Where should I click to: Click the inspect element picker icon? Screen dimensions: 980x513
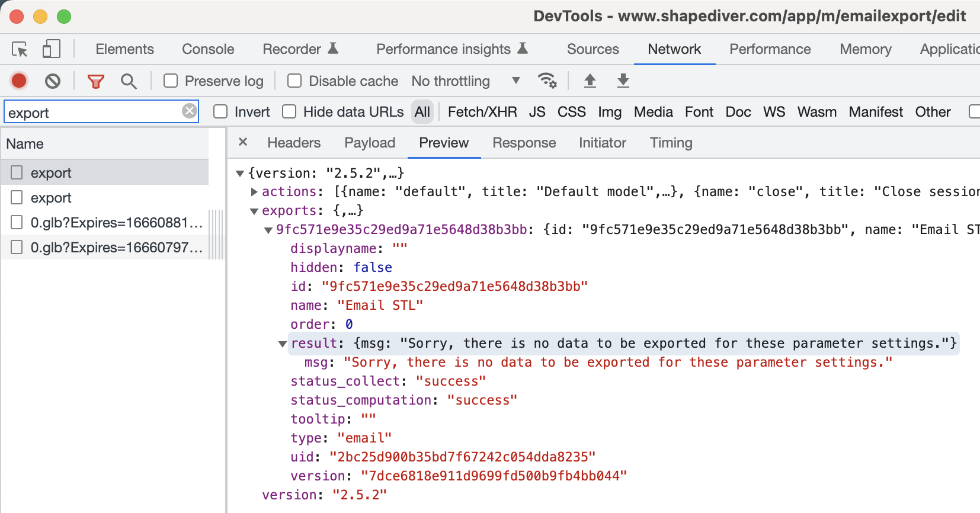(x=20, y=49)
